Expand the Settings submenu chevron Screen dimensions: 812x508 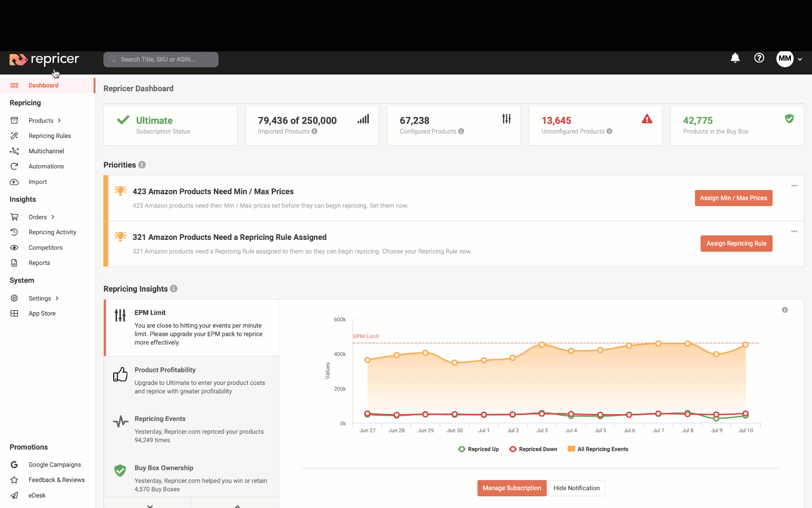pyautogui.click(x=57, y=298)
